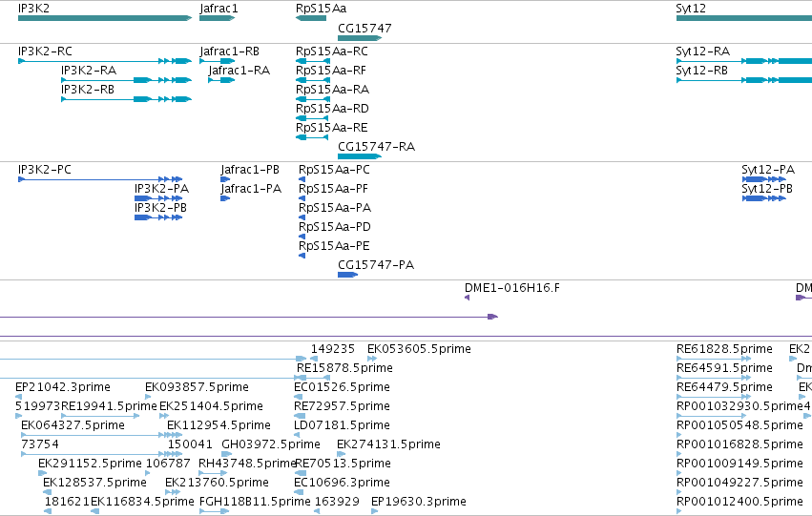
Task: Select EST RE19941.5prime
Action: [x=100, y=416]
